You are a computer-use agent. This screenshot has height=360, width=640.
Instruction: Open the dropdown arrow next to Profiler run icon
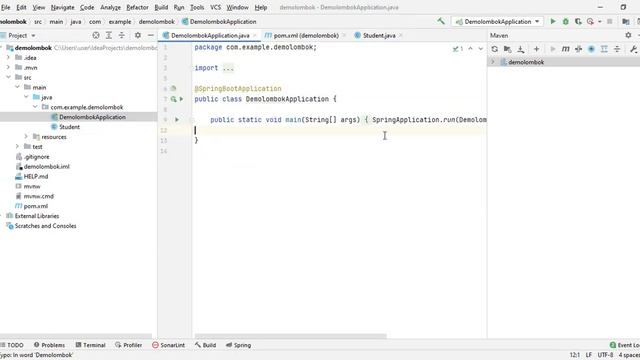click(600, 21)
